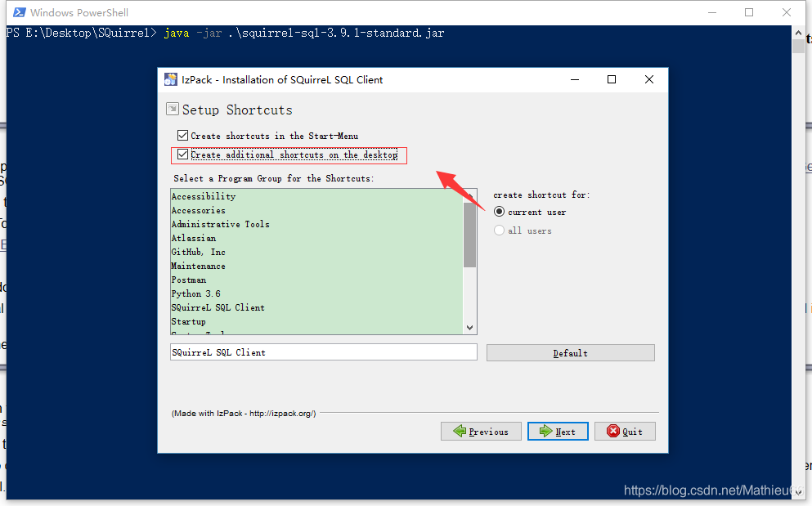Select Startup program group entry
Image resolution: width=812 pixels, height=506 pixels.
coord(316,321)
